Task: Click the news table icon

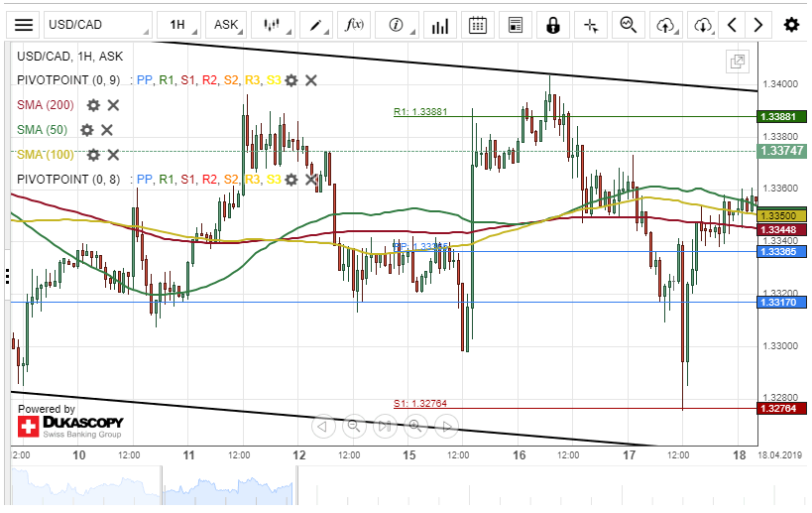Action: click(516, 25)
